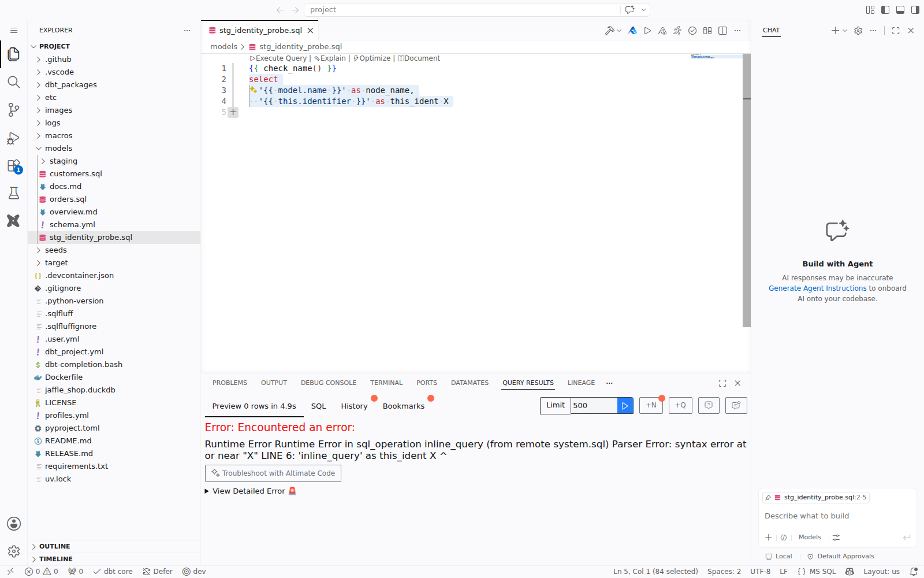Open the History tab in query results

tap(354, 406)
